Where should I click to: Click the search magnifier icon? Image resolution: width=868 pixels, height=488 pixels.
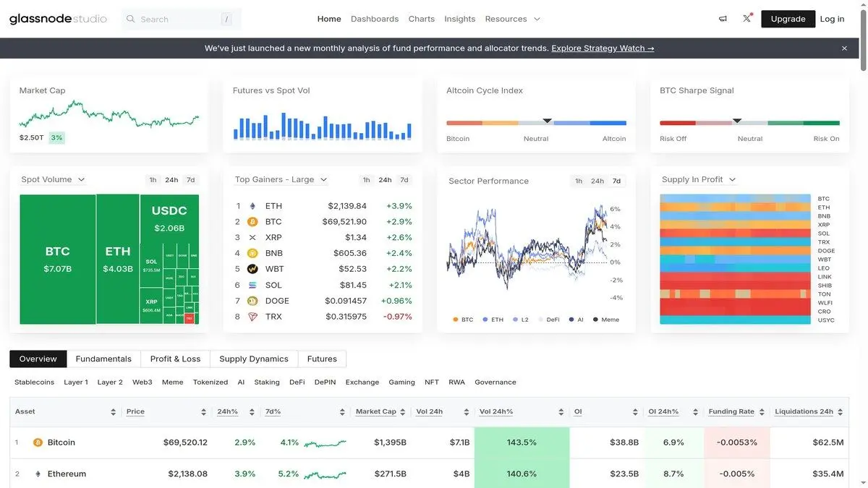point(131,19)
